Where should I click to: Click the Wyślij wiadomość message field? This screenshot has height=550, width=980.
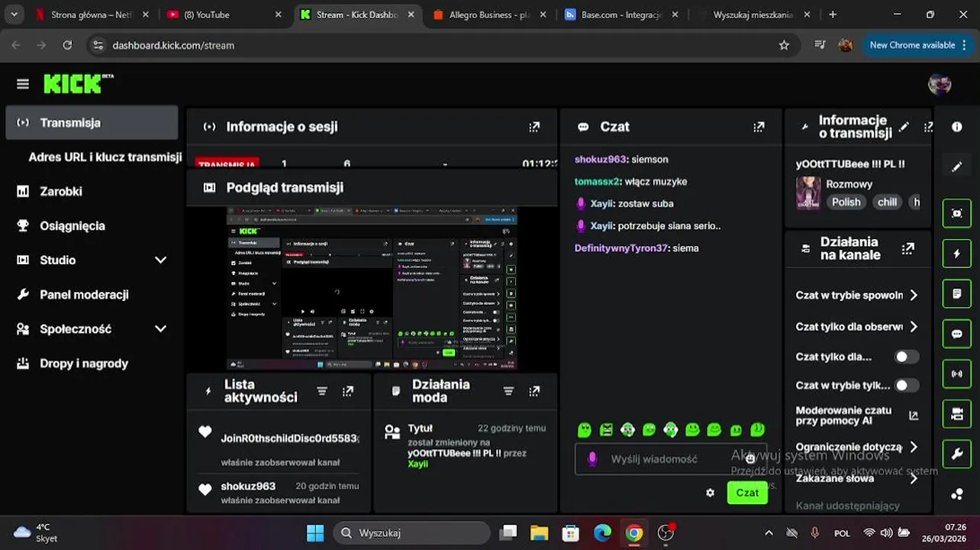tap(671, 459)
